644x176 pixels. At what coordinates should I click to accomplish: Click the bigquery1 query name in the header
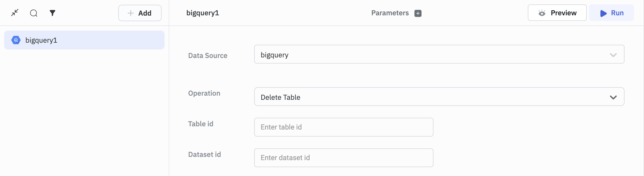pyautogui.click(x=203, y=13)
